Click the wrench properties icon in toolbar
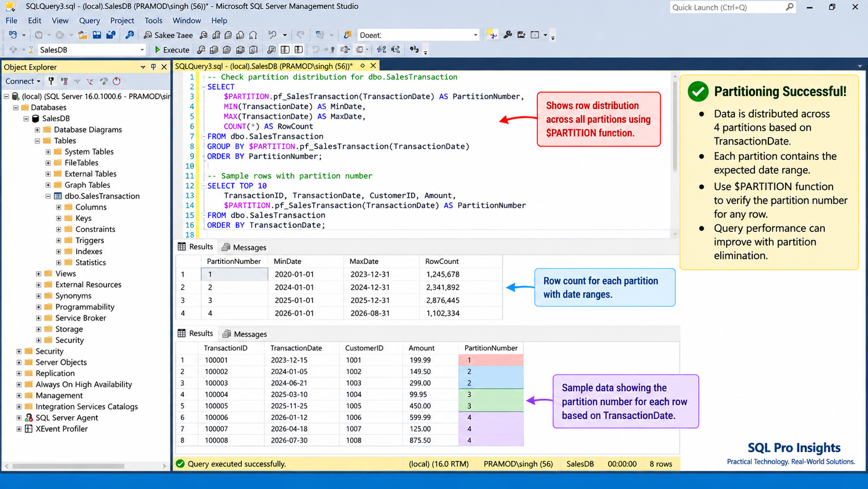This screenshot has width=868, height=489. 508,35
